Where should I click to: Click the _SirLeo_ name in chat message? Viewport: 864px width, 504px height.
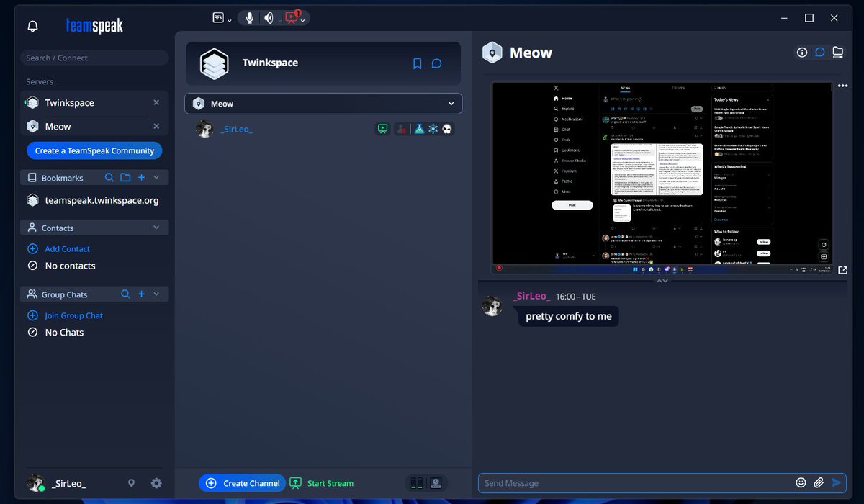pyautogui.click(x=531, y=297)
